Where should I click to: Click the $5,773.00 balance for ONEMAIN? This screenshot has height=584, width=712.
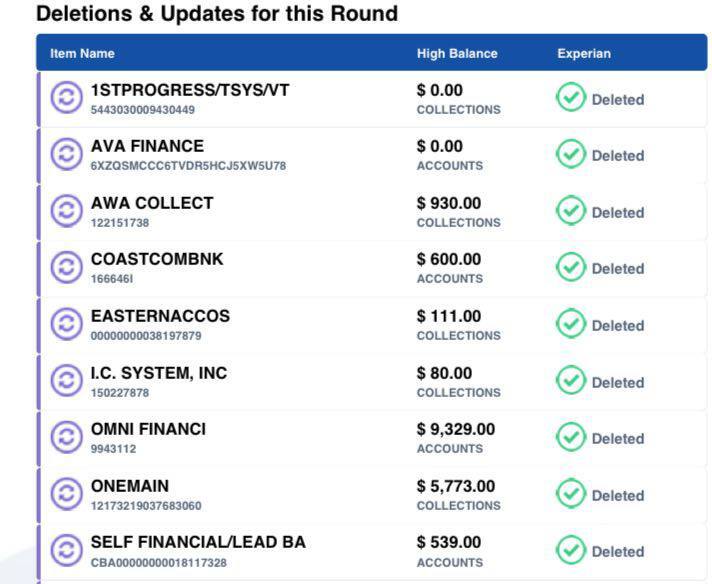tap(456, 486)
